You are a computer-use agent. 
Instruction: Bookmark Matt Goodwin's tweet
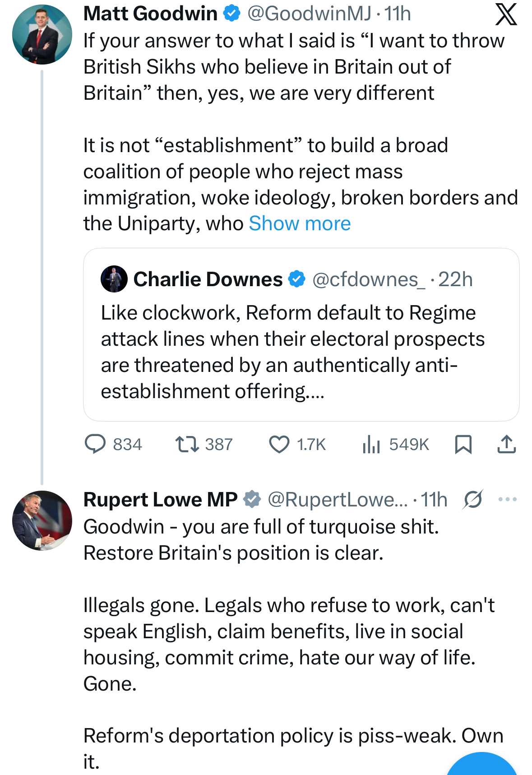(463, 444)
